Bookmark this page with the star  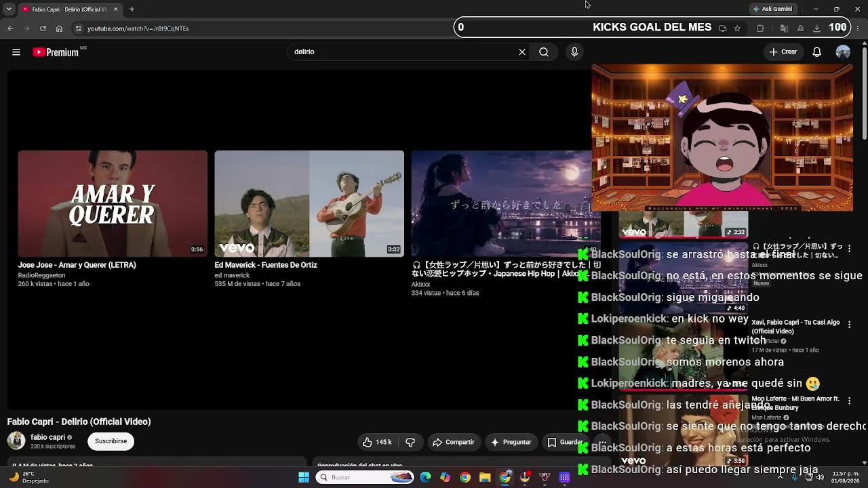click(x=737, y=28)
